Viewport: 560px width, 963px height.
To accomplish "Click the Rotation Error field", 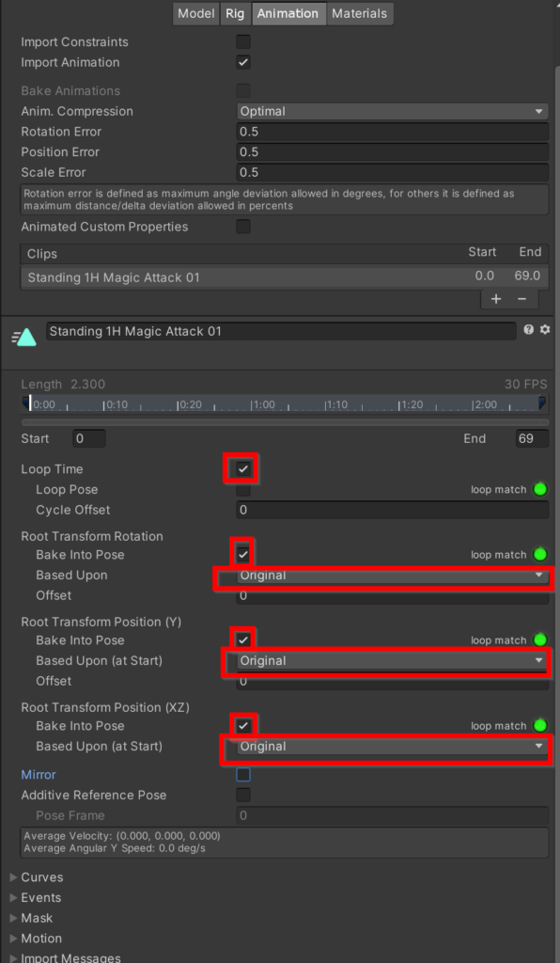I will 393,132.
